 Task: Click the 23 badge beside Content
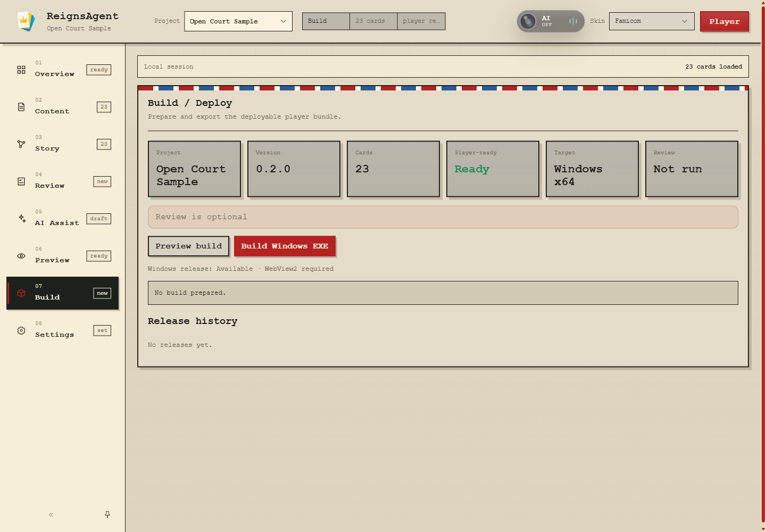click(x=104, y=107)
